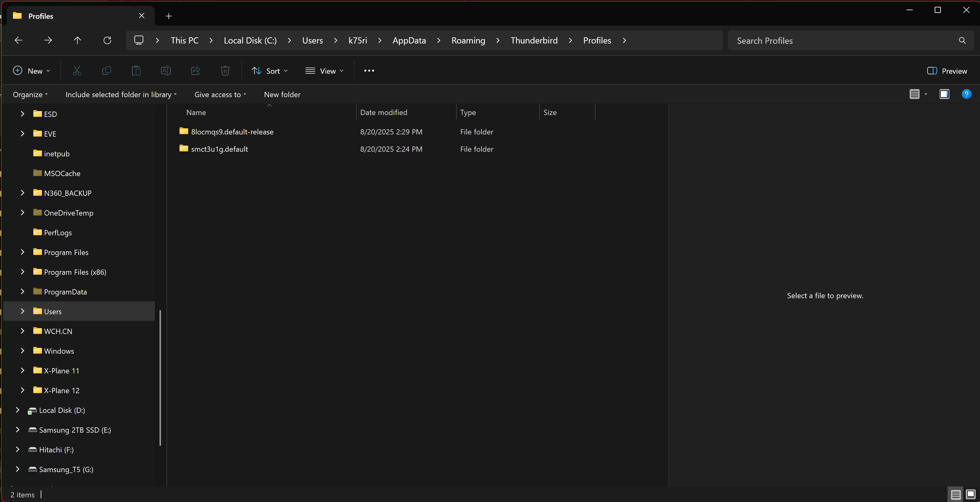Click Thunderbird in the address breadcrumb
Screen dimensions: 980x502
click(x=534, y=40)
